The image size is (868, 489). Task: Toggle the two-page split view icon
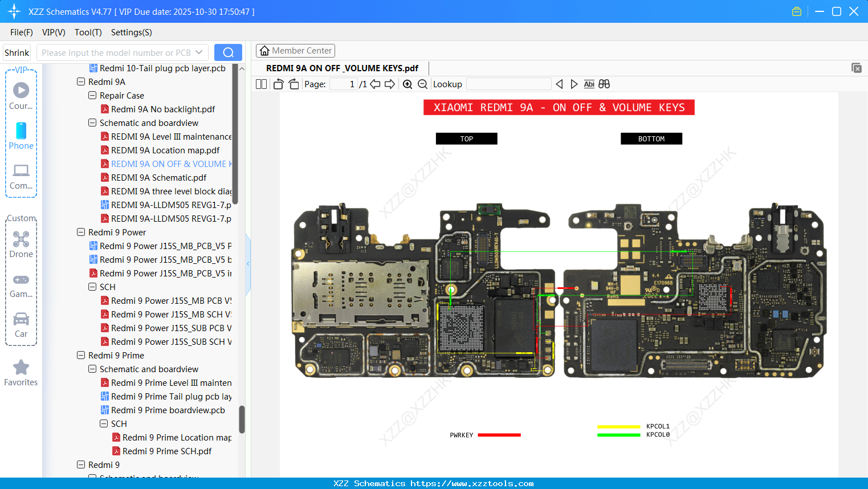[261, 84]
